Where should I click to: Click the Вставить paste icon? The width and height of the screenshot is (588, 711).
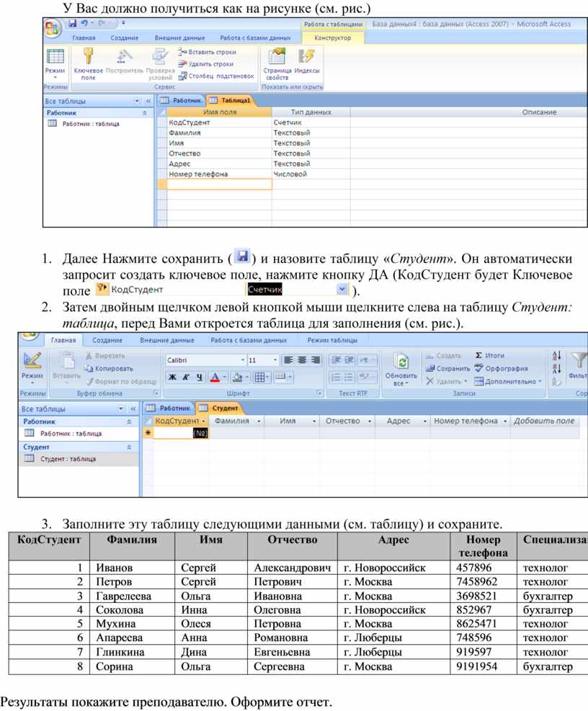click(67, 362)
